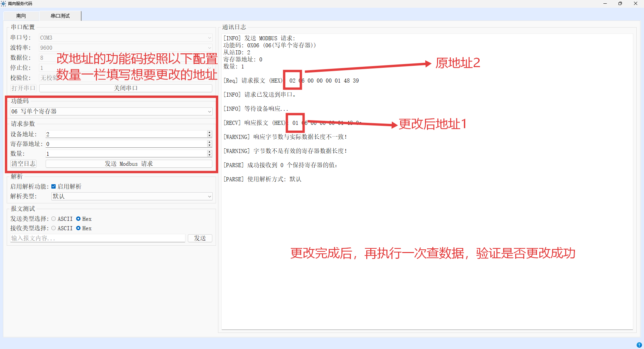644x349 pixels.
Task: Click the application logo in the title bar
Action: pos(4,4)
